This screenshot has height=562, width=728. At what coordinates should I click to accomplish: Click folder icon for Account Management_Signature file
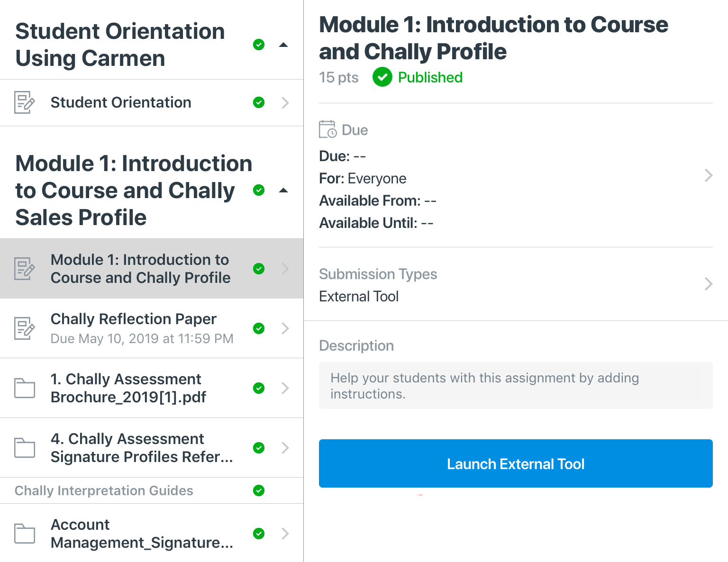[25, 534]
